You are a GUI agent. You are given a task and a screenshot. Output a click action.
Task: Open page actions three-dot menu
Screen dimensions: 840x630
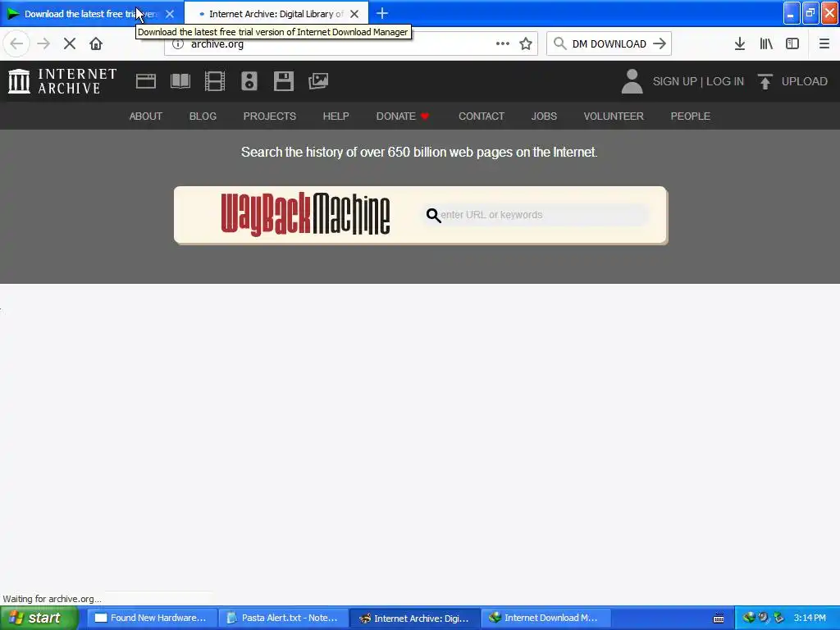tap(503, 44)
